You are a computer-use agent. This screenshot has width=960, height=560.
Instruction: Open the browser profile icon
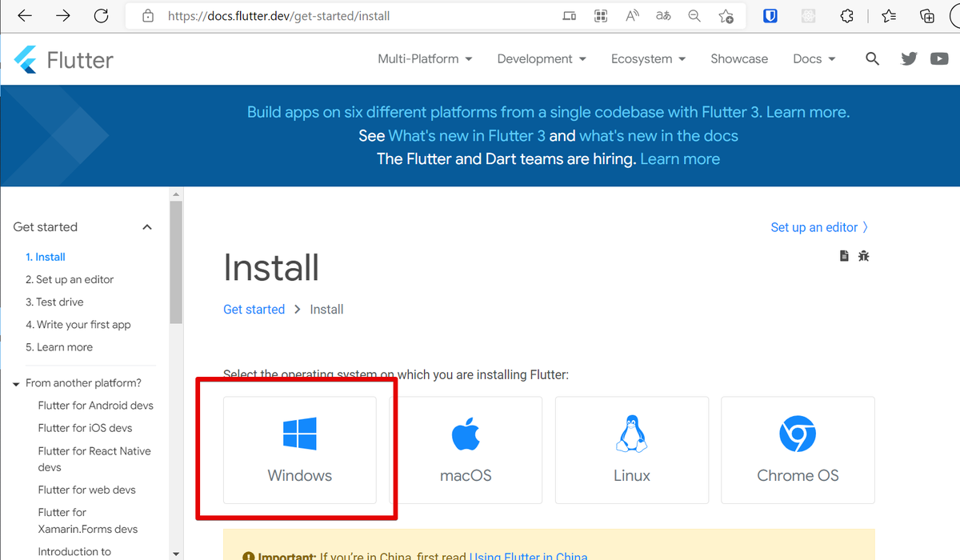(x=957, y=16)
